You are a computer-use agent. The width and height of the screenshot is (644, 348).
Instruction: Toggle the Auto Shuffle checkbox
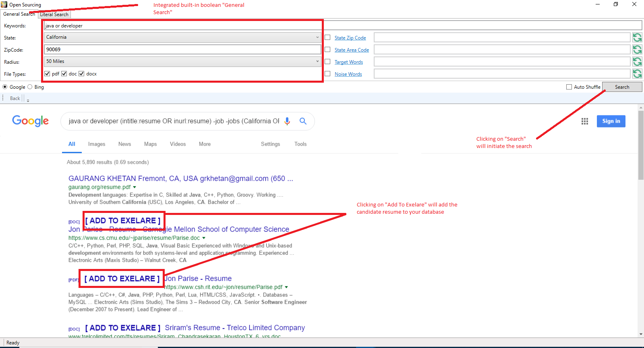tap(569, 87)
